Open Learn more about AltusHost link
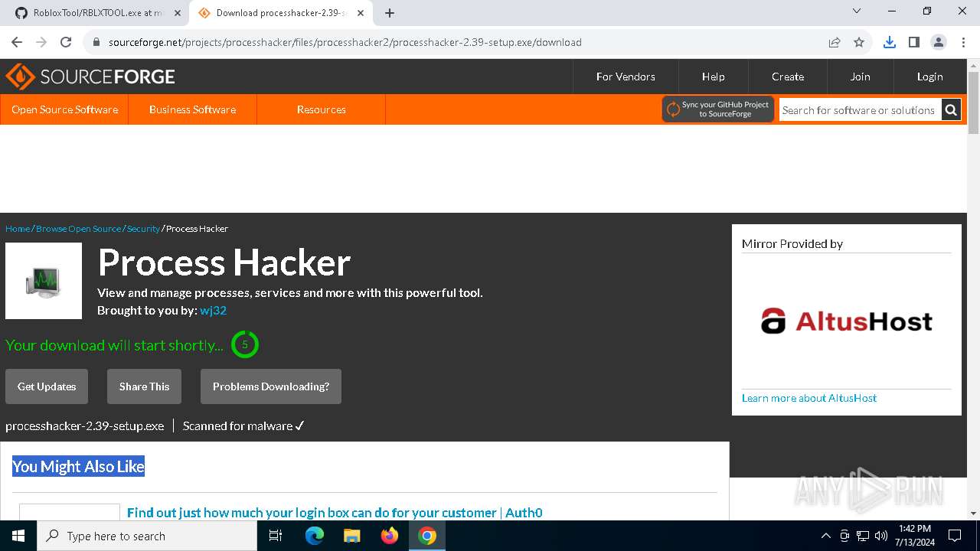 809,398
